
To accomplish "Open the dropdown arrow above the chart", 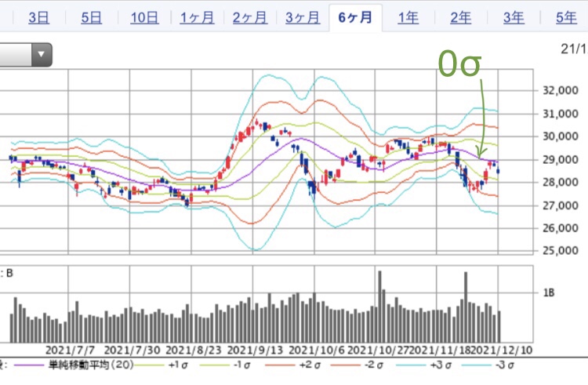I will click(x=42, y=55).
